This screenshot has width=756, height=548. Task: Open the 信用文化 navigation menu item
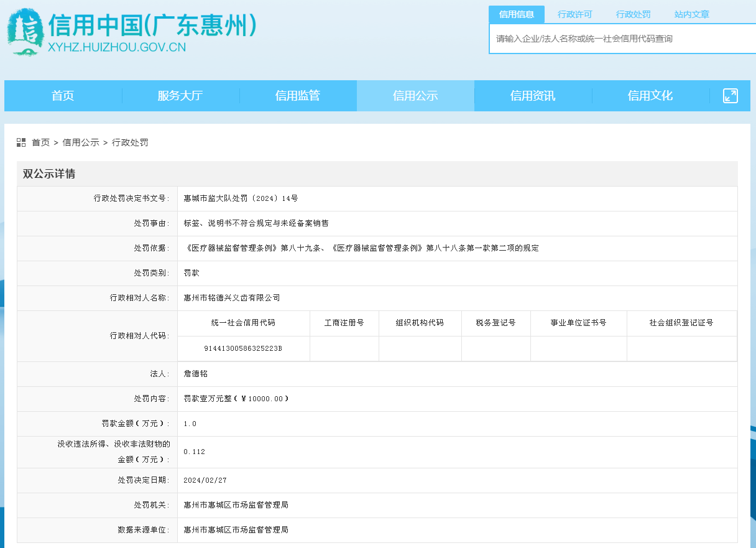[x=650, y=96]
